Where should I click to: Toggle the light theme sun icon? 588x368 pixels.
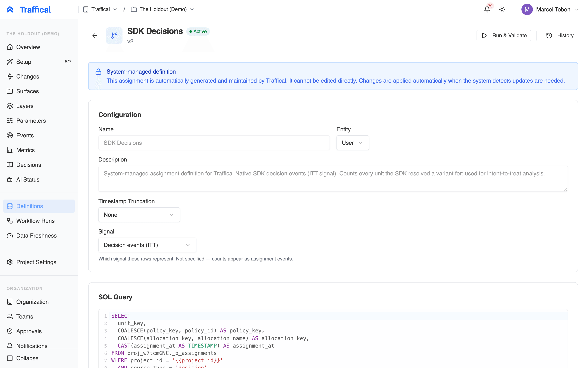coord(502,9)
